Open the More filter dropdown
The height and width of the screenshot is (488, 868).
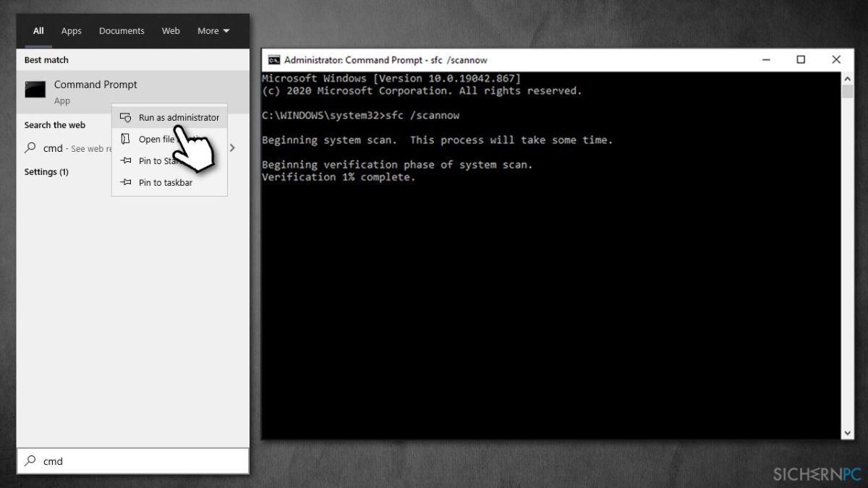click(212, 30)
